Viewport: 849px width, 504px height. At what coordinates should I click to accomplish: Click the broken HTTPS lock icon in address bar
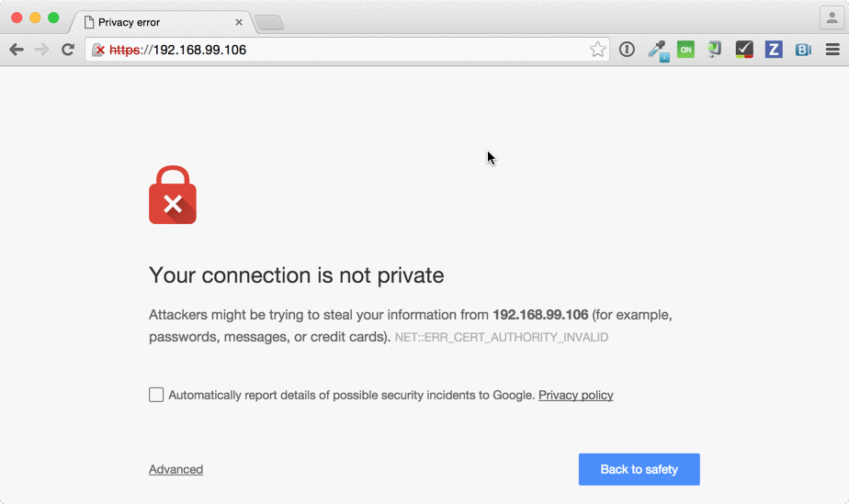(98, 50)
